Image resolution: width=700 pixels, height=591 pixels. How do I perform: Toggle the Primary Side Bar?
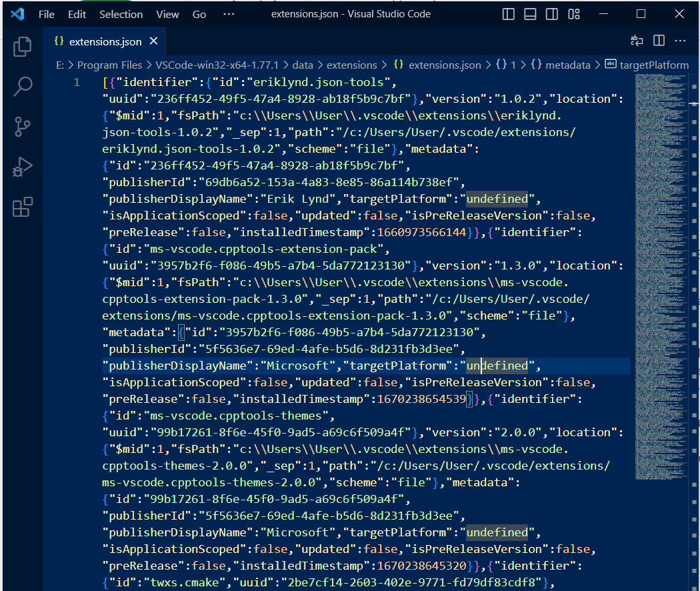[x=508, y=13]
